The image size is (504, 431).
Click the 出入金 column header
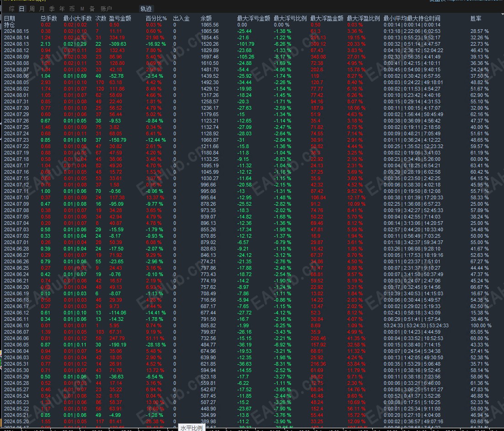tap(181, 18)
